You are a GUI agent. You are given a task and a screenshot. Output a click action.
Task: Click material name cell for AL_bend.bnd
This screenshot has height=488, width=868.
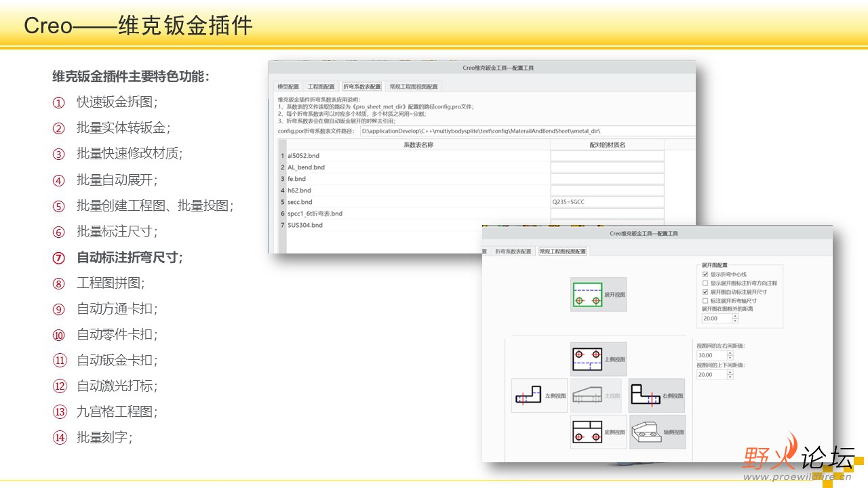click(x=608, y=167)
